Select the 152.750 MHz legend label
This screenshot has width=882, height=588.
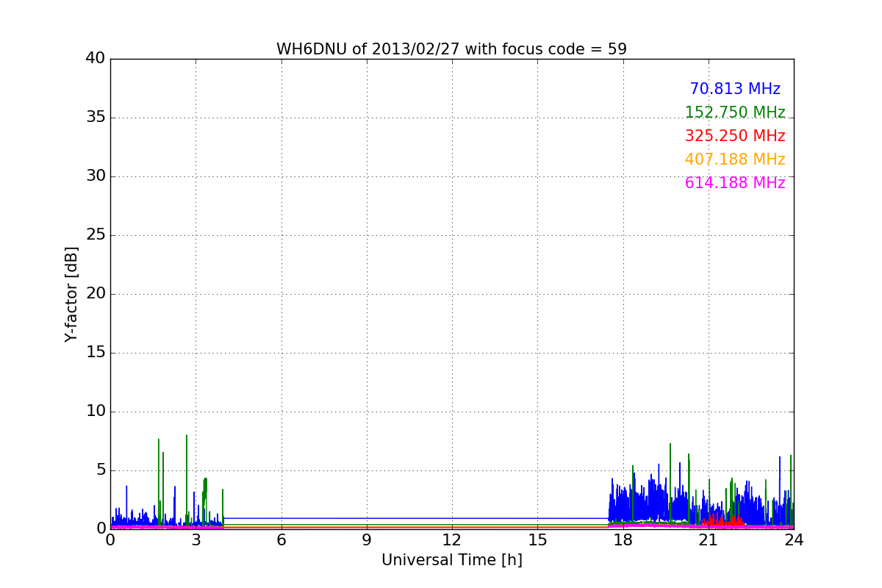tap(735, 112)
